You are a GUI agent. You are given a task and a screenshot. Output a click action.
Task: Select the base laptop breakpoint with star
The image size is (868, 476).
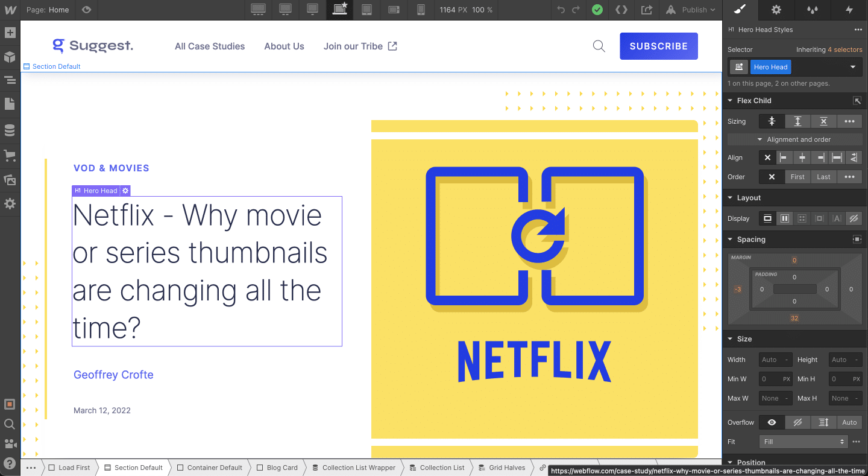[x=341, y=10]
